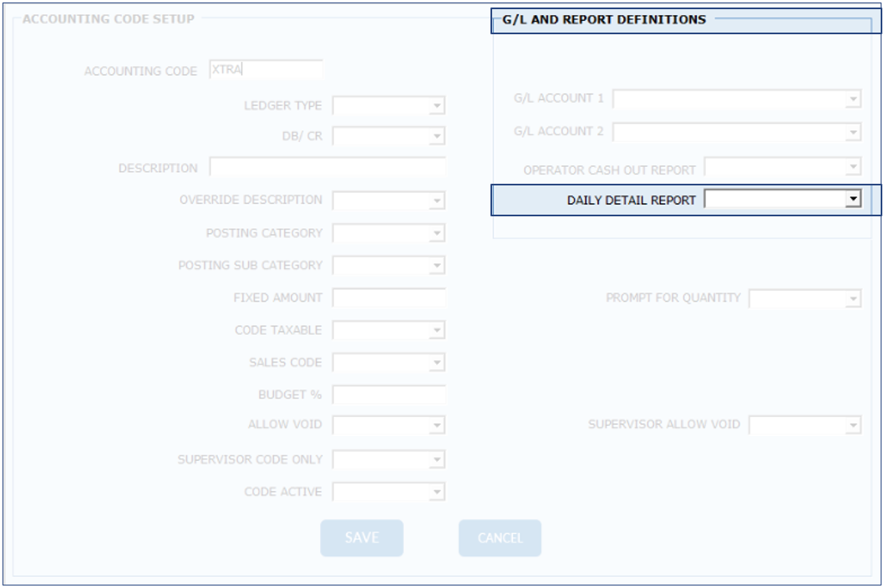The width and height of the screenshot is (884, 588).
Task: Open the G/L Account 2 dropdown
Action: coord(852,133)
